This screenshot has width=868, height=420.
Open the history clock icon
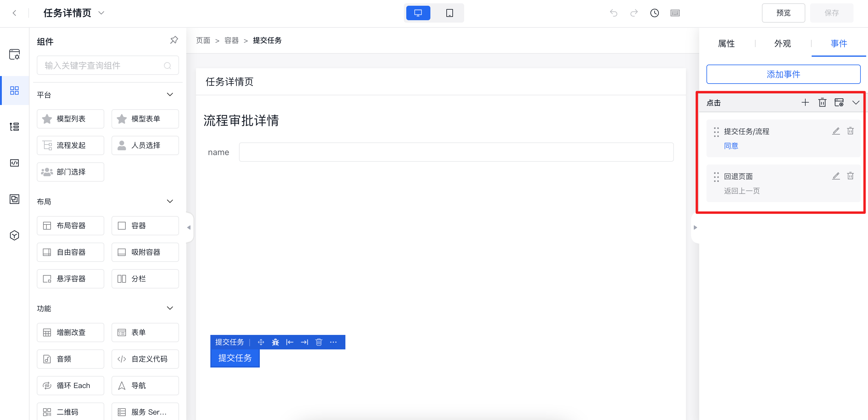[x=654, y=13]
